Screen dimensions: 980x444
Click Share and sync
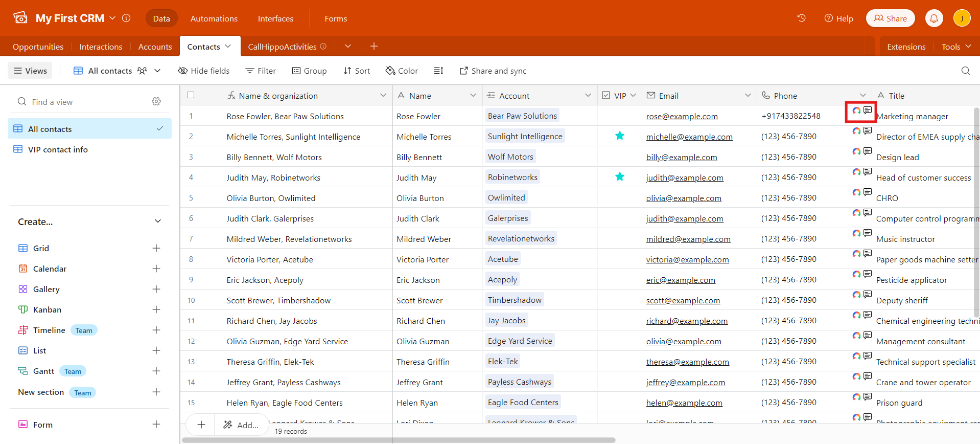pyautogui.click(x=493, y=71)
